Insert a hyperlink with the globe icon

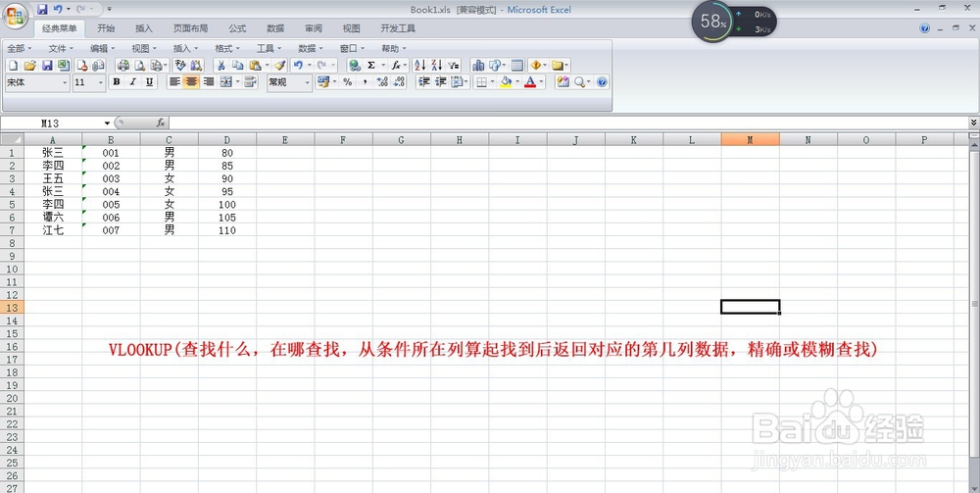coord(355,65)
